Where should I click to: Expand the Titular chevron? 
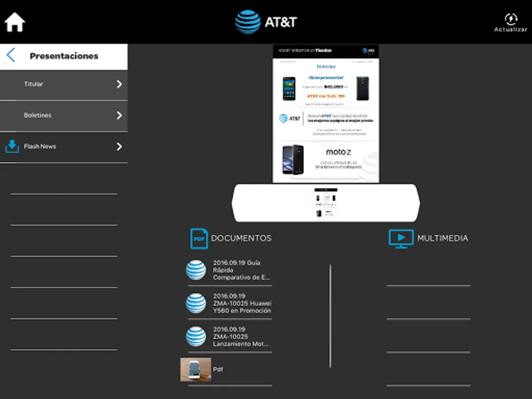(119, 84)
